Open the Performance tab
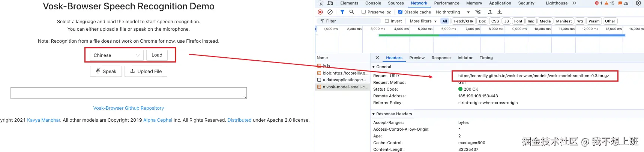 pos(447,3)
